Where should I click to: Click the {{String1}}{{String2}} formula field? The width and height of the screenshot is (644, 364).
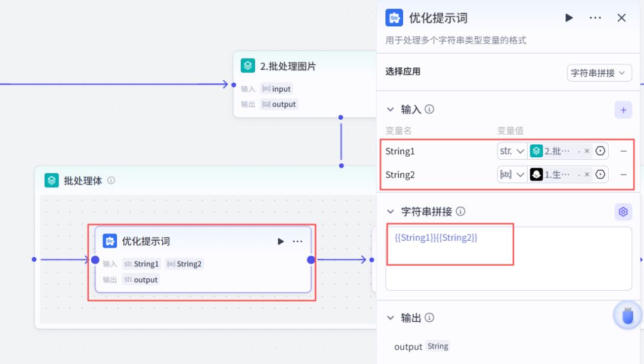pyautogui.click(x=450, y=238)
